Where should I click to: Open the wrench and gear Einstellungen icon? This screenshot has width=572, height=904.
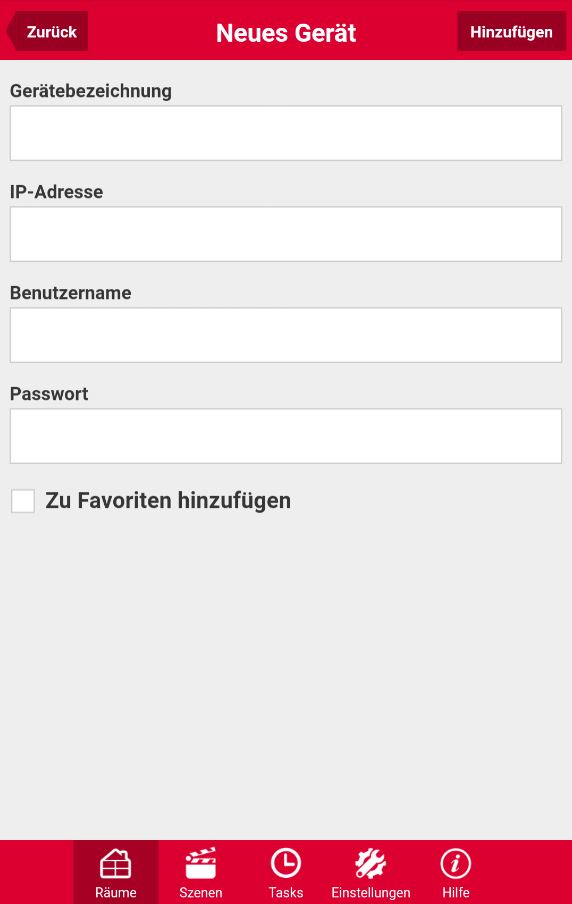click(370, 864)
